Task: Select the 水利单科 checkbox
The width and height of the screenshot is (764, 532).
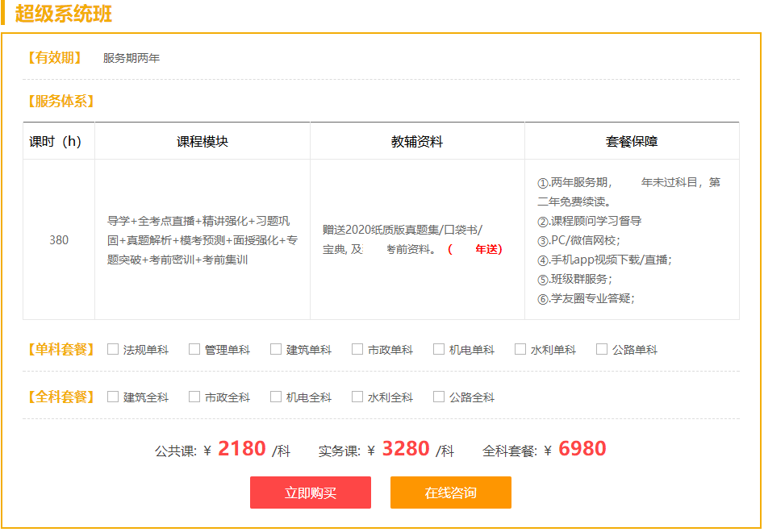Action: pyautogui.click(x=520, y=349)
